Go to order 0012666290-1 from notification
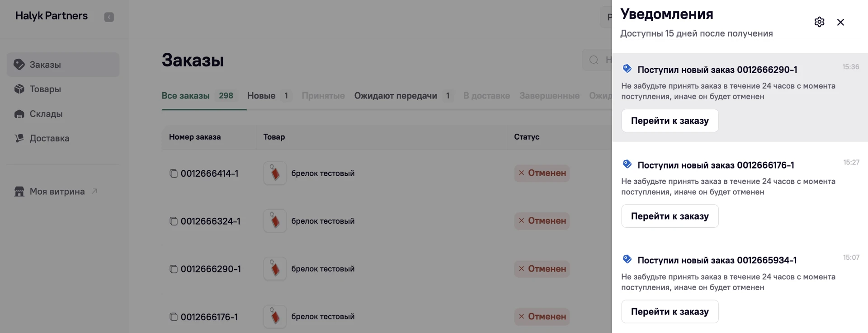The height and width of the screenshot is (333, 868). click(670, 121)
